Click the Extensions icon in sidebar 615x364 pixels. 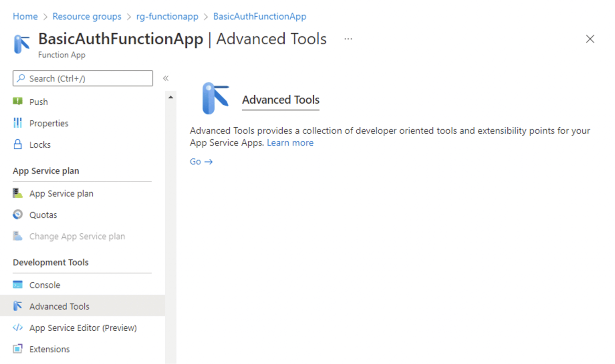coord(18,349)
